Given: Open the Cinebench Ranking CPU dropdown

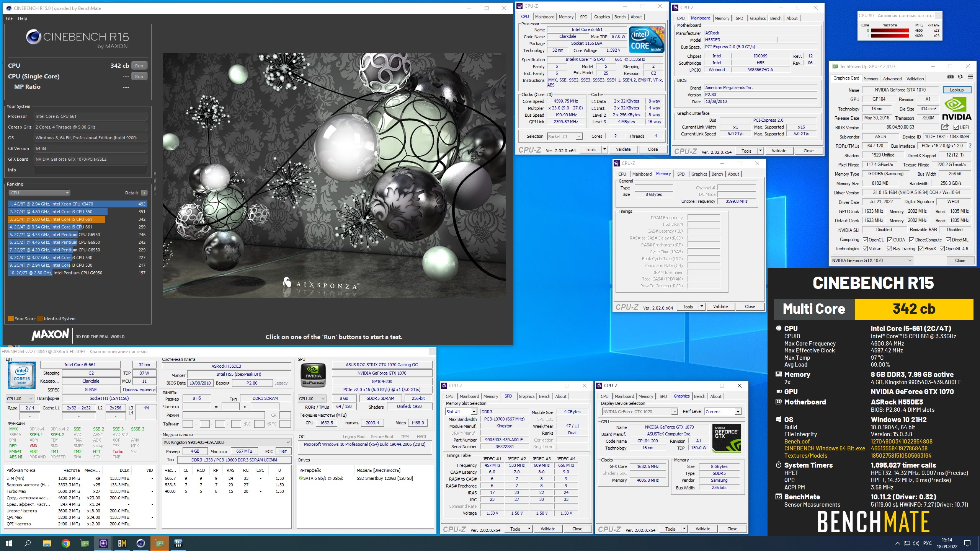Looking at the screenshot, I should tap(39, 193).
